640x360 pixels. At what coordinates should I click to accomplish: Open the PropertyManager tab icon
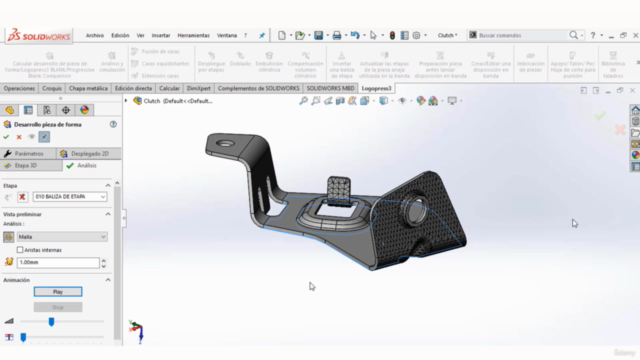[28, 110]
